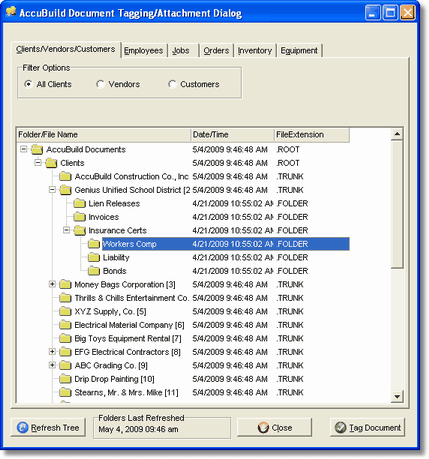Viewport: 429px width, 459px height.
Task: Switch to the Equipment tab
Action: pos(299,51)
